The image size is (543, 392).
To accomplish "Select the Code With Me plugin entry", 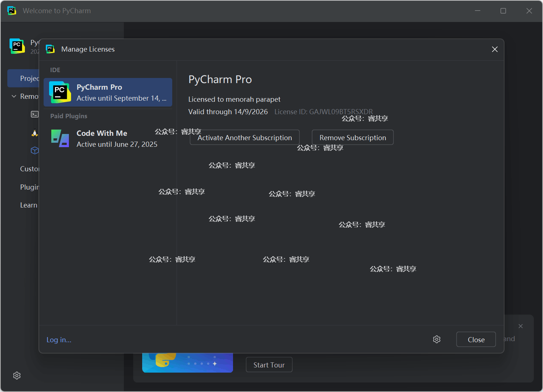I will tap(108, 138).
